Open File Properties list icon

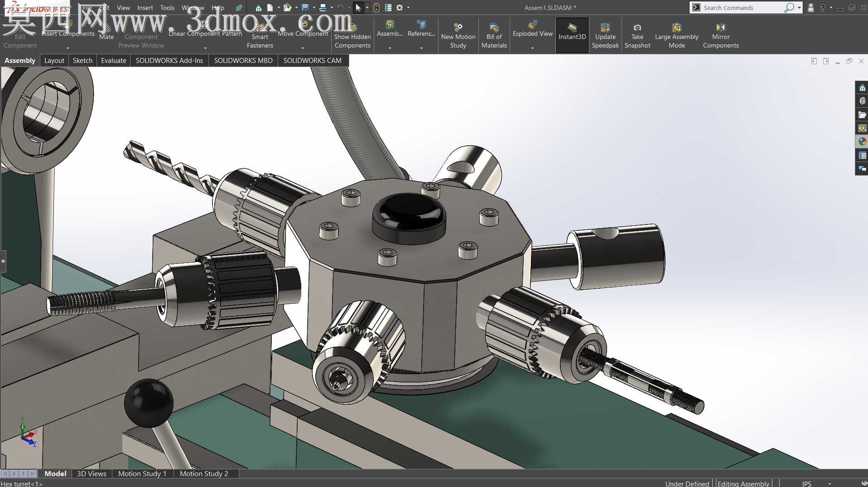pos(388,8)
